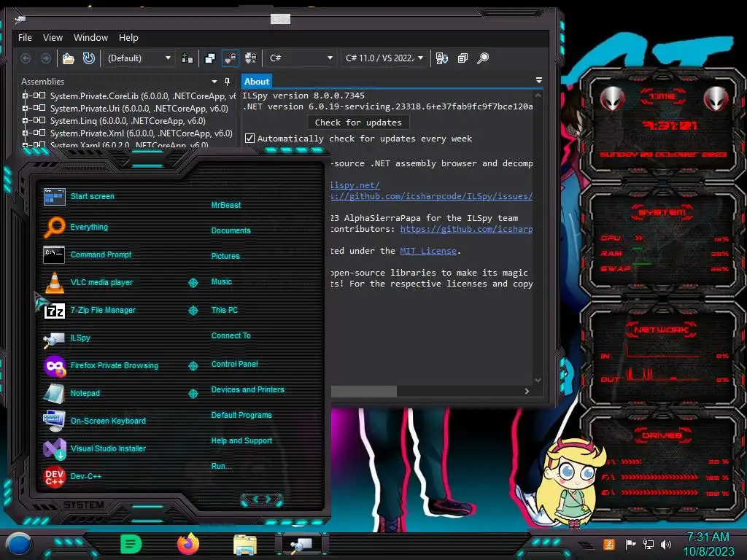
Task: Open Start screen from start menu
Action: (93, 196)
